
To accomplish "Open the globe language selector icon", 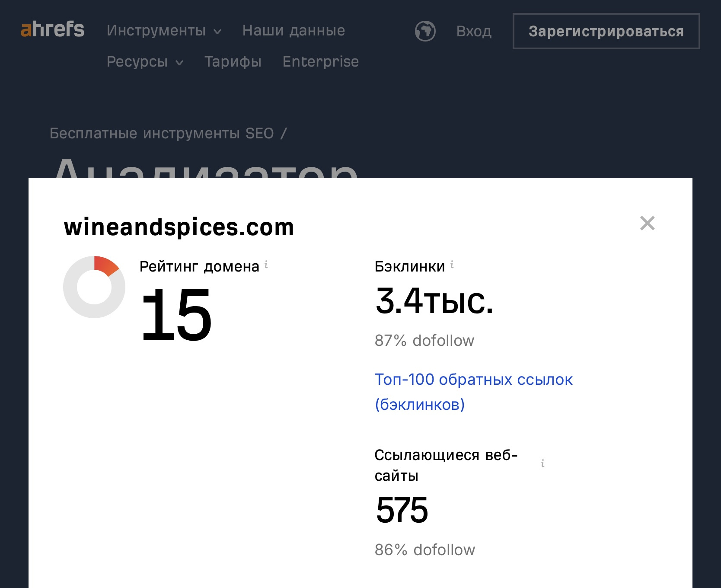I will 425,31.
